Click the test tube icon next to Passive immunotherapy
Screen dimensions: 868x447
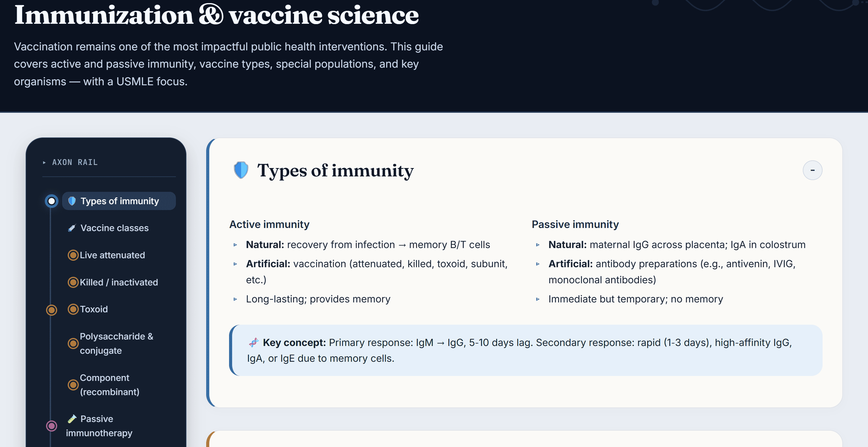72,419
